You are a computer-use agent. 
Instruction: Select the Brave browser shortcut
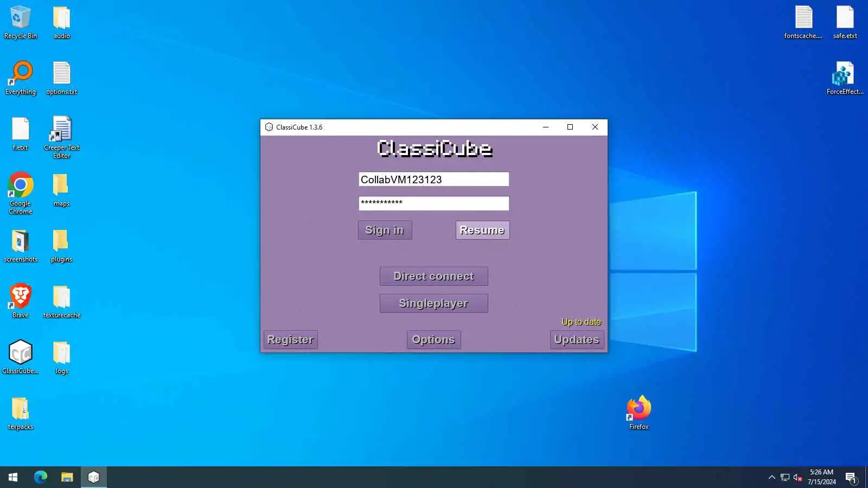point(21,301)
